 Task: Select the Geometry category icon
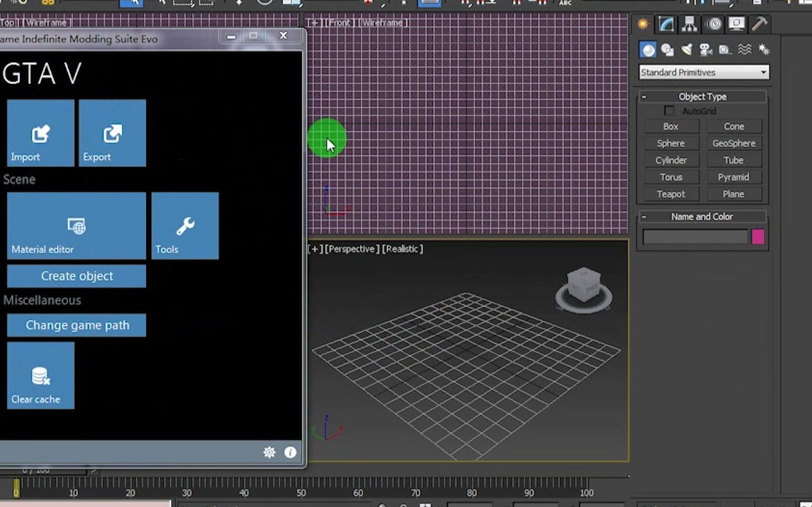tap(647, 50)
